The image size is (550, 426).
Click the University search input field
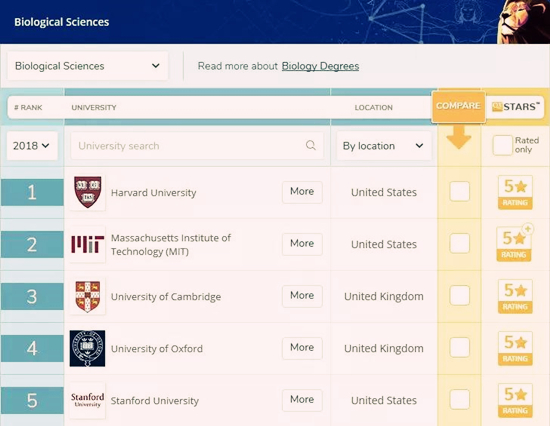coord(197,146)
